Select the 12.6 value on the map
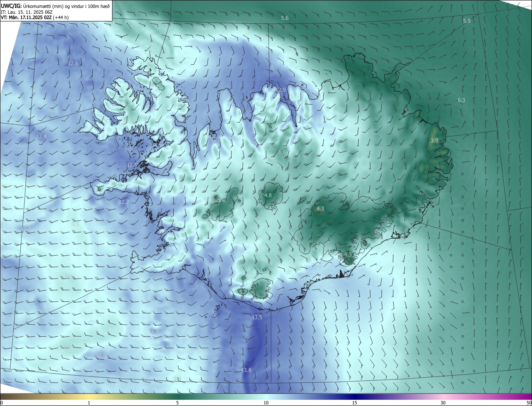This screenshot has width=532, height=406. click(73, 63)
